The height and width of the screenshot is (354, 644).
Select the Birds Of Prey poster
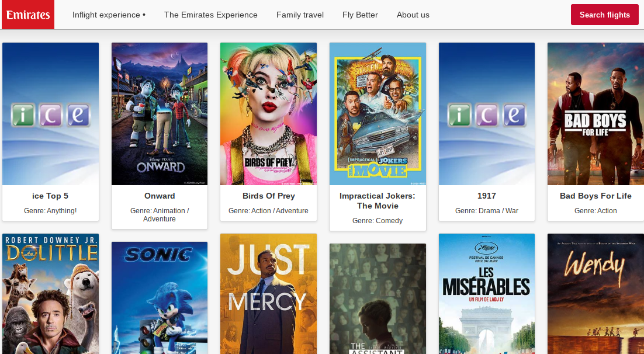(x=268, y=114)
